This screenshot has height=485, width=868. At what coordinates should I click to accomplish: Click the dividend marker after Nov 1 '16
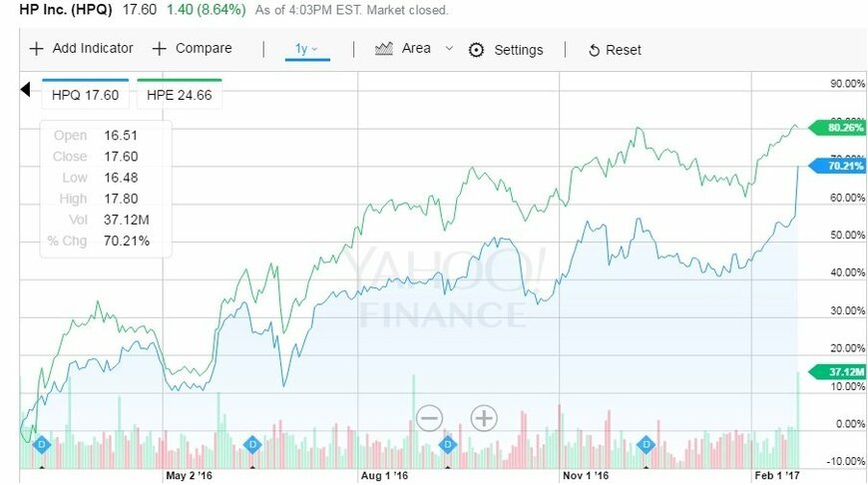click(647, 444)
